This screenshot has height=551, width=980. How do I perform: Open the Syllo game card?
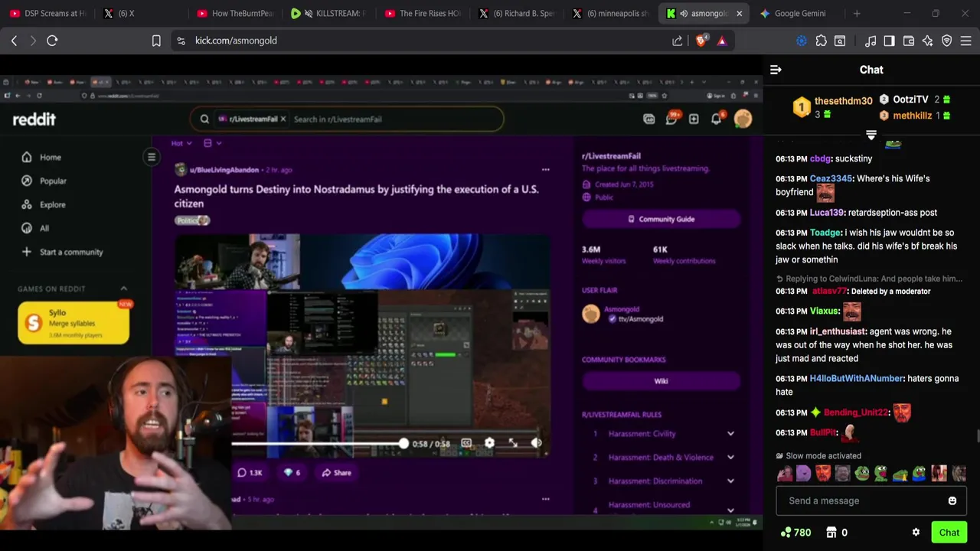pyautogui.click(x=73, y=322)
